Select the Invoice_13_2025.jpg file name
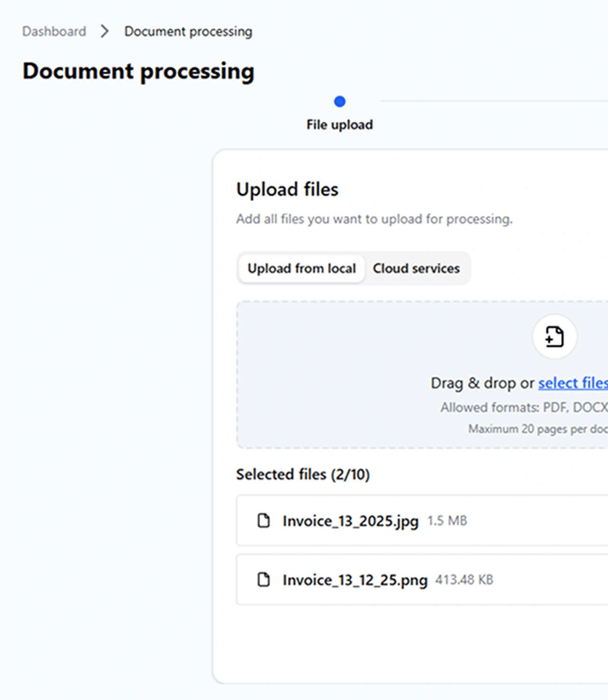 351,521
